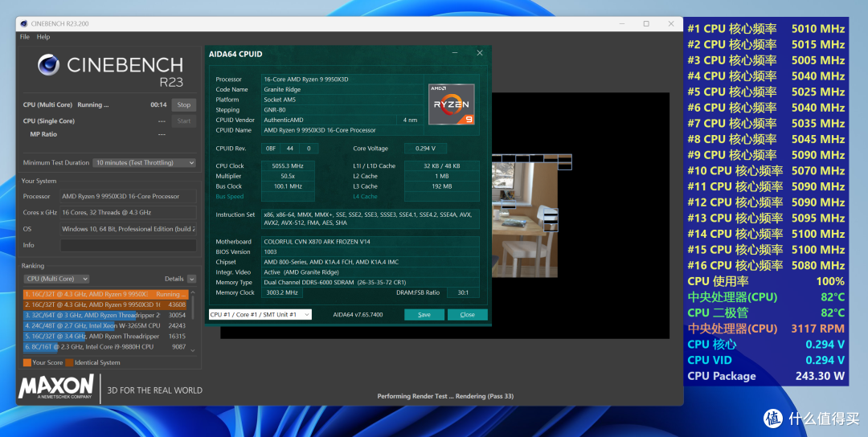Open the Help menu in Cinebench
Image resolution: width=868 pixels, height=437 pixels.
tap(43, 37)
